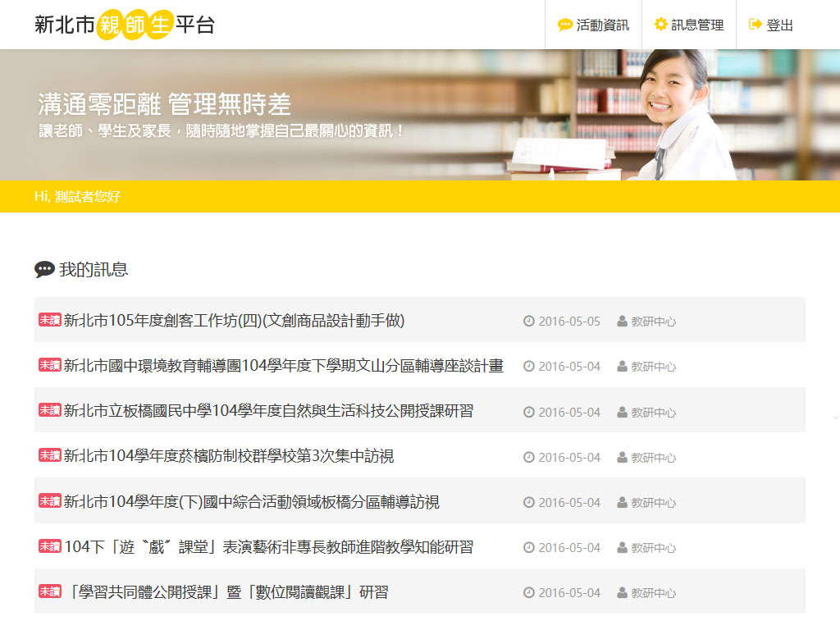Click the clock icon on 創客工作坊 row

click(529, 321)
